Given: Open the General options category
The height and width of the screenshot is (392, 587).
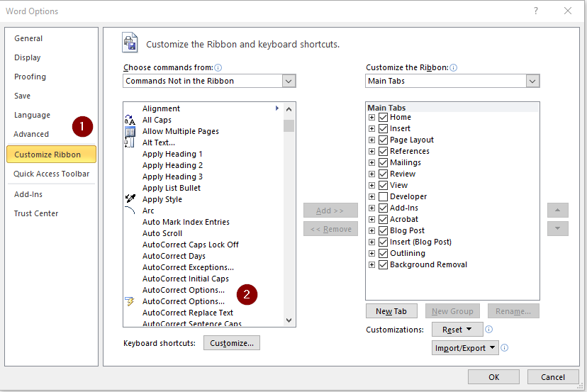Looking at the screenshot, I should pos(28,38).
